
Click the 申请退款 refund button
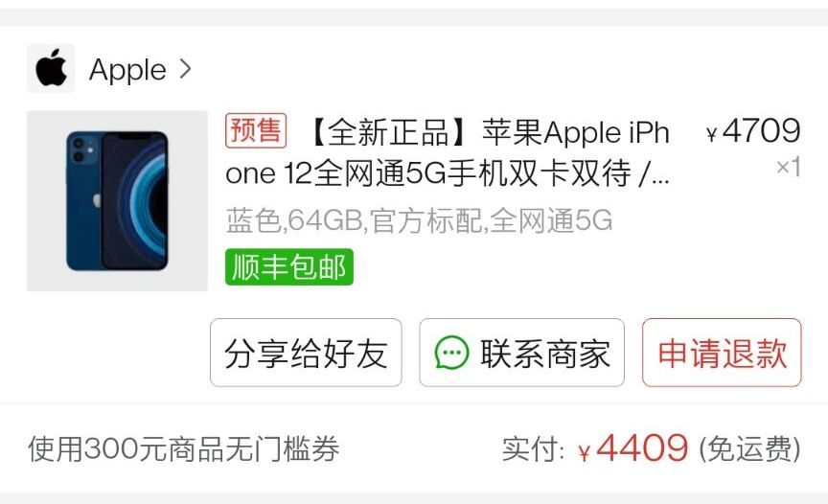coord(722,353)
